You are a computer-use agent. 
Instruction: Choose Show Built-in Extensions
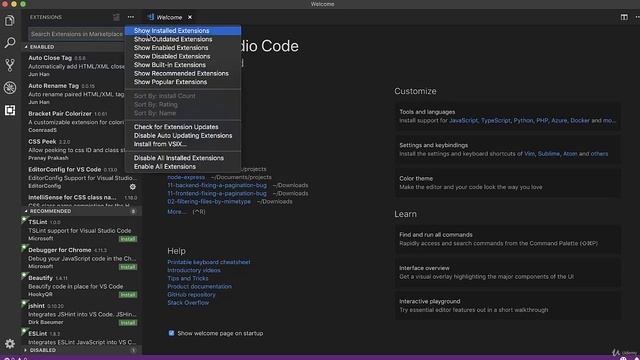coord(183,65)
